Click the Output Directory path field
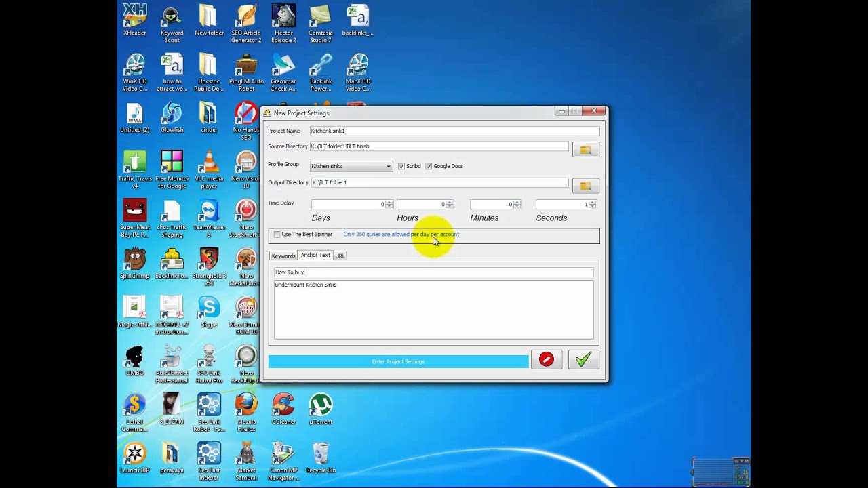Screen dimensions: 868x488 click(x=439, y=182)
